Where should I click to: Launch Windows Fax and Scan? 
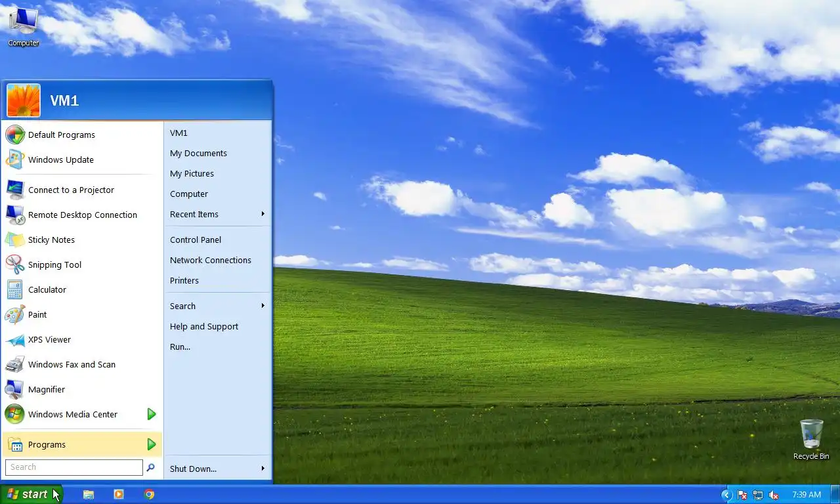coord(82,364)
